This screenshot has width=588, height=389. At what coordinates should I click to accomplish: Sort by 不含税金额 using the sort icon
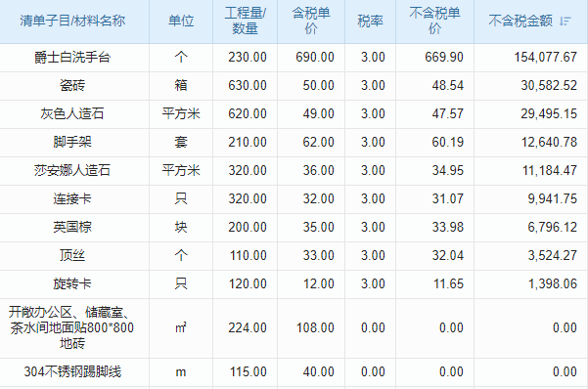[565, 21]
